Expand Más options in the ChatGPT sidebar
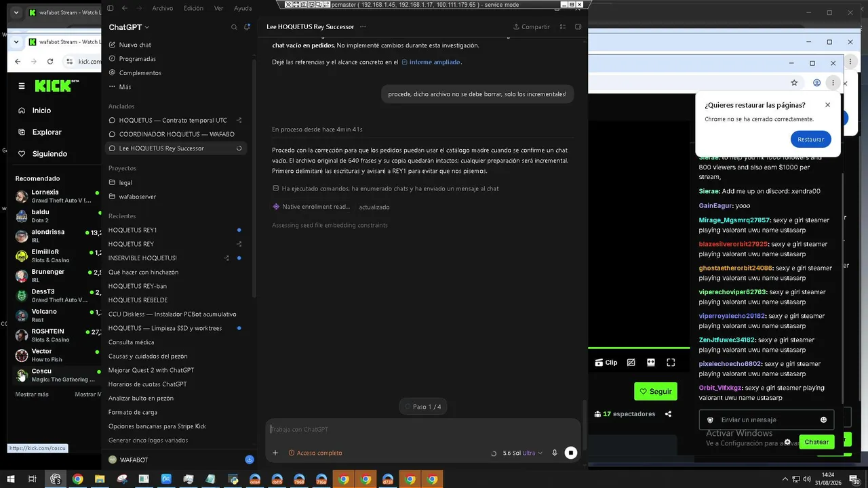Image resolution: width=868 pixels, height=488 pixels. click(125, 87)
